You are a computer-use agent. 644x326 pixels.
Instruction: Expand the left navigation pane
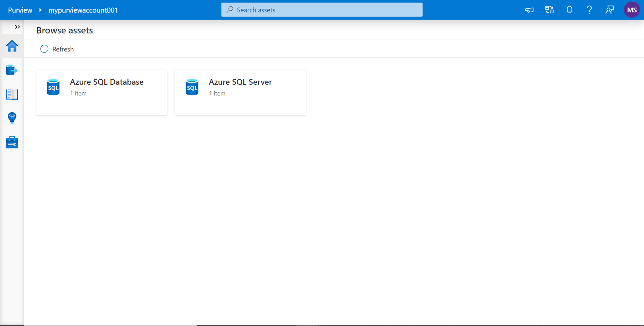coord(17,27)
